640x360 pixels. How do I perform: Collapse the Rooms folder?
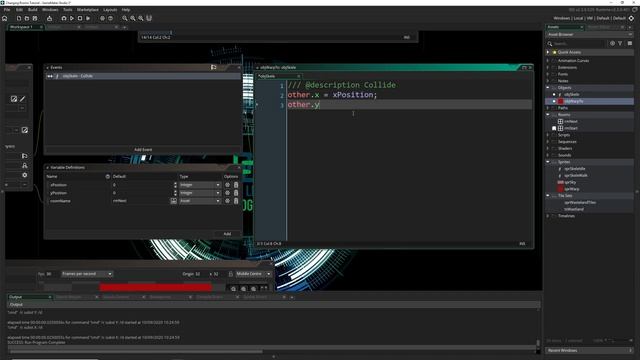pyautogui.click(x=548, y=115)
